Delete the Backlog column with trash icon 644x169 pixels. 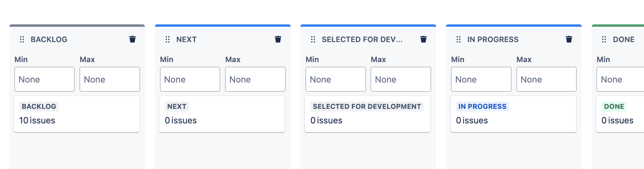[x=133, y=39]
